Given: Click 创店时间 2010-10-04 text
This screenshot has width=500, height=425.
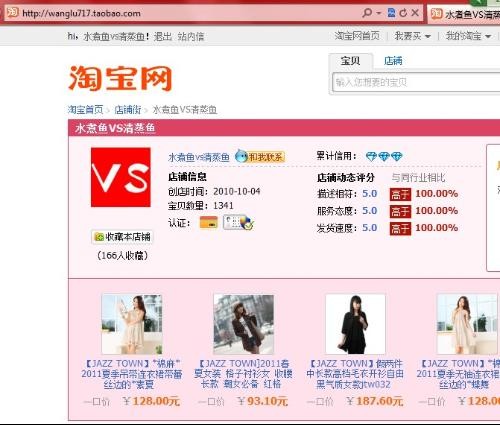Looking at the screenshot, I should 214,191.
